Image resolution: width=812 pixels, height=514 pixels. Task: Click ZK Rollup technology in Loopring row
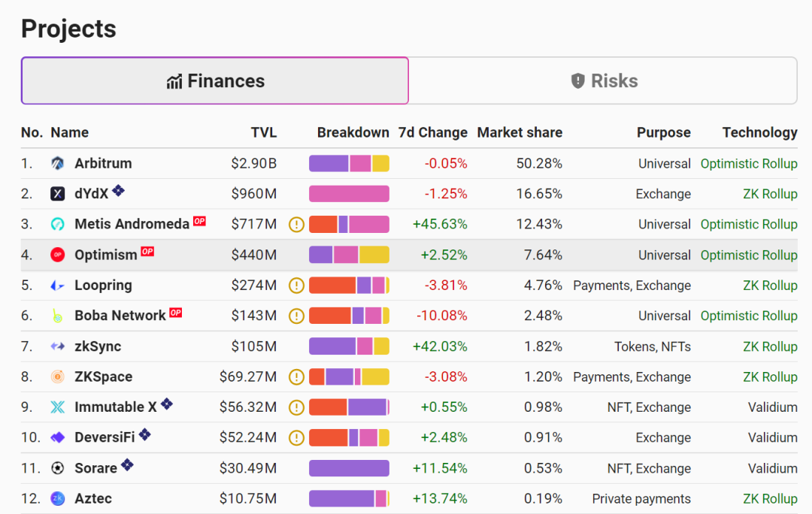click(770, 286)
